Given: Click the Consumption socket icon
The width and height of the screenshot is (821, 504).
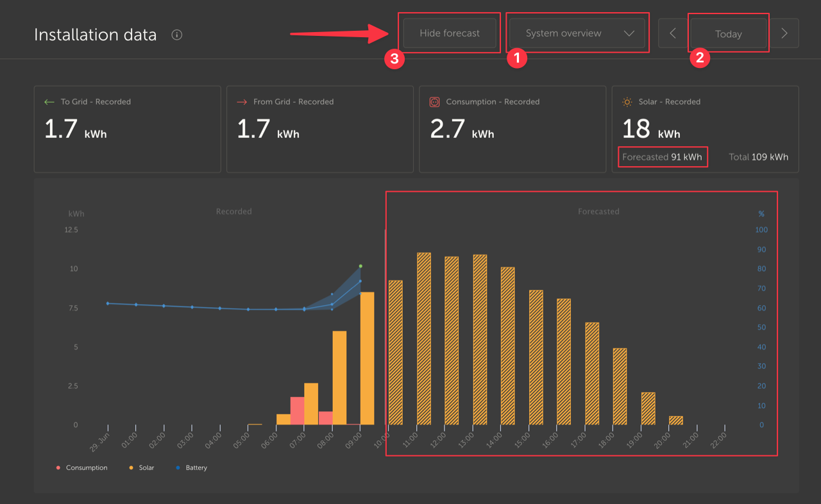Looking at the screenshot, I should click(x=434, y=102).
